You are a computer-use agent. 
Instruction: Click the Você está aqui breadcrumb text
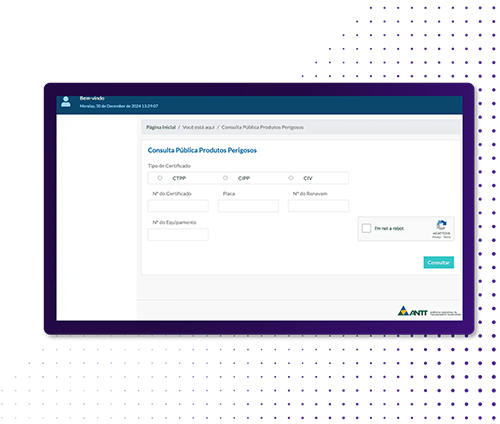(x=199, y=127)
